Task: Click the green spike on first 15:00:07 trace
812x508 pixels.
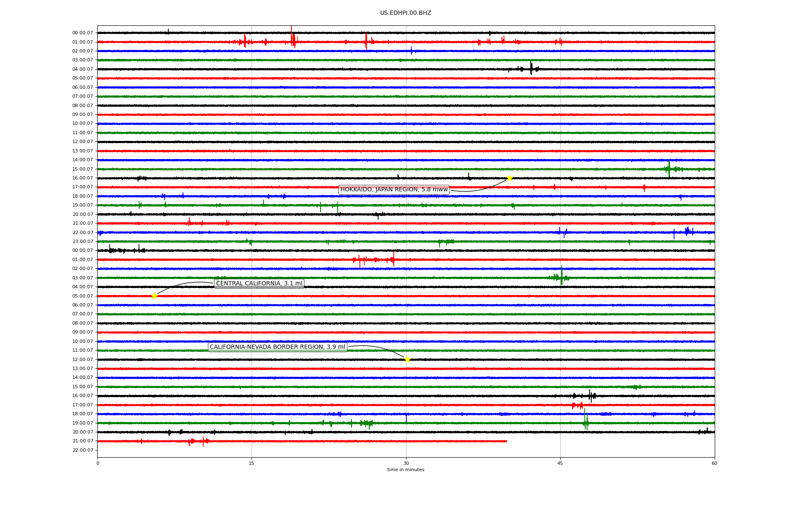Action: [669, 168]
